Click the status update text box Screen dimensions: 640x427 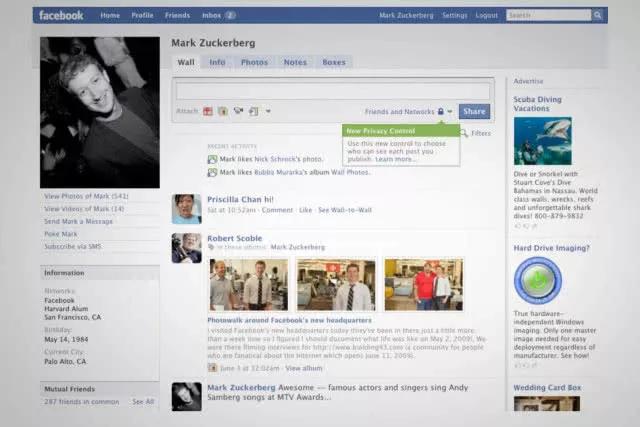pyautogui.click(x=333, y=91)
